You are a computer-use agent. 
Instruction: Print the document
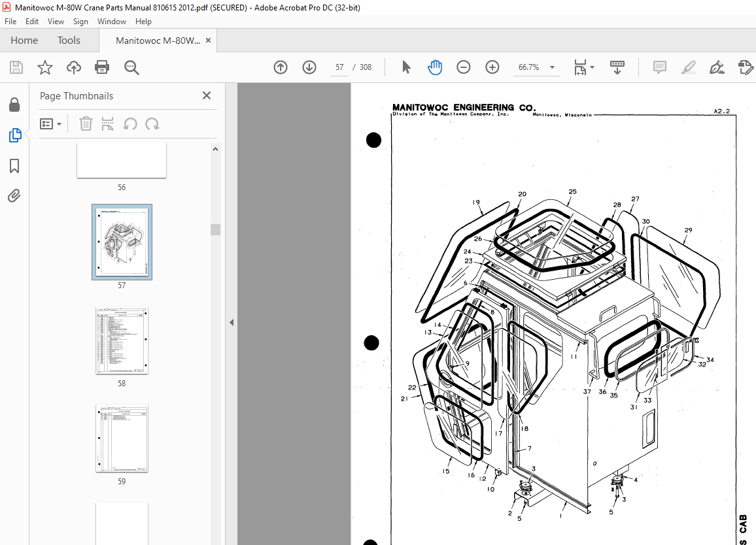click(102, 67)
